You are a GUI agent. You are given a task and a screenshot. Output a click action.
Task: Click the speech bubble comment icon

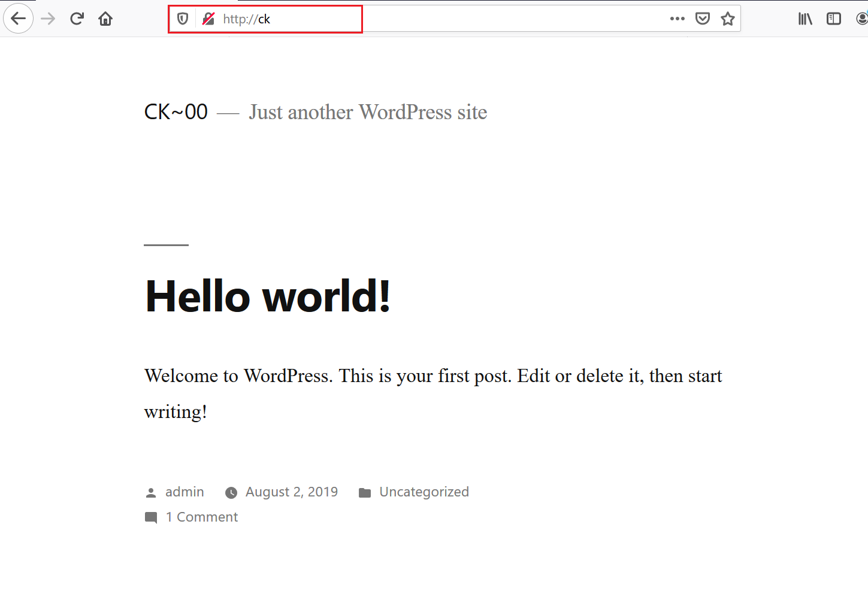click(151, 517)
